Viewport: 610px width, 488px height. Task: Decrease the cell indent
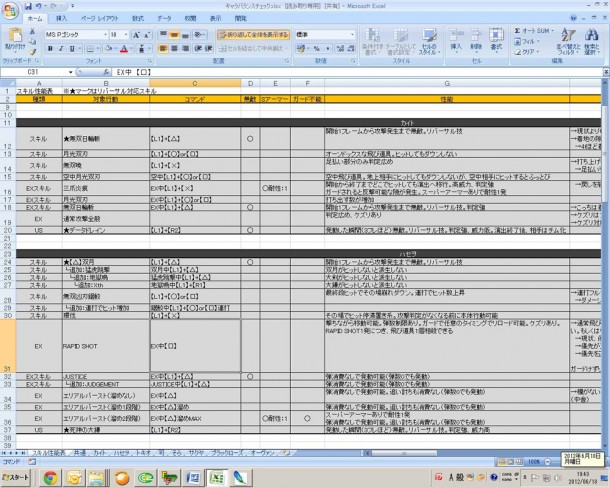pos(198,49)
